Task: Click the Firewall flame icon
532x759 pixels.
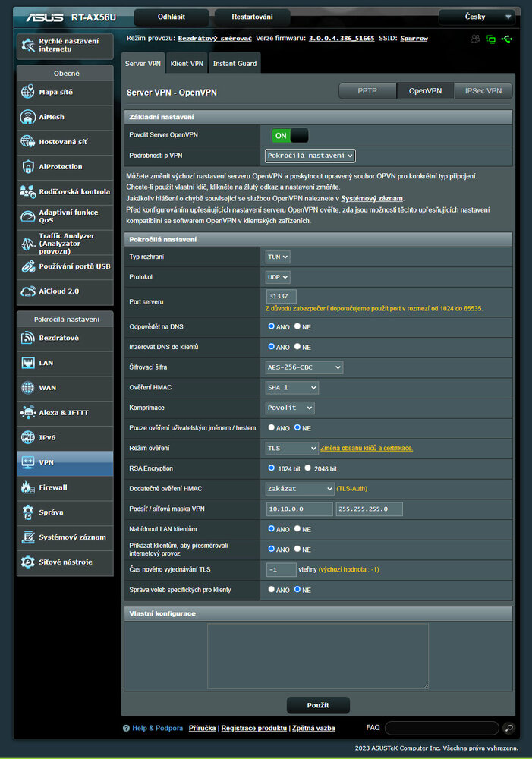Action: tap(27, 487)
